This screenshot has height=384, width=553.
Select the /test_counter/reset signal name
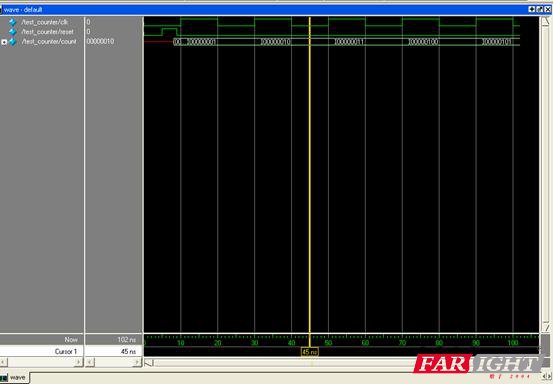[x=48, y=32]
